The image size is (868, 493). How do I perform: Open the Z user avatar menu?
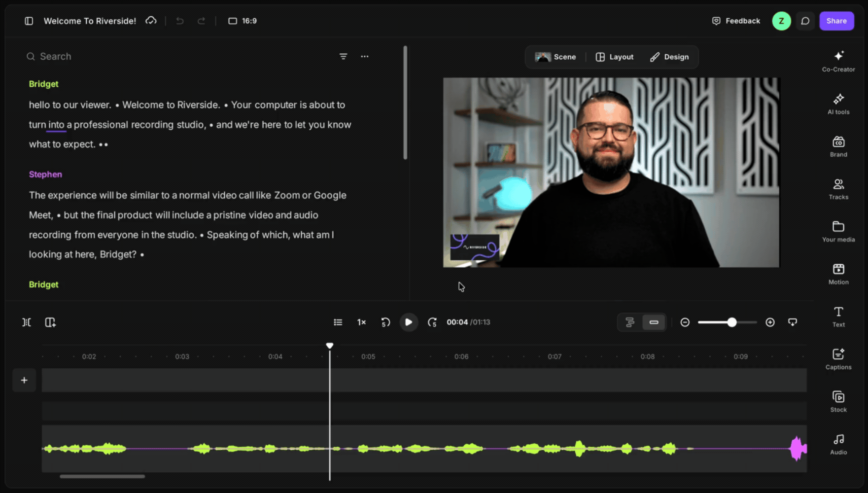[x=781, y=21]
